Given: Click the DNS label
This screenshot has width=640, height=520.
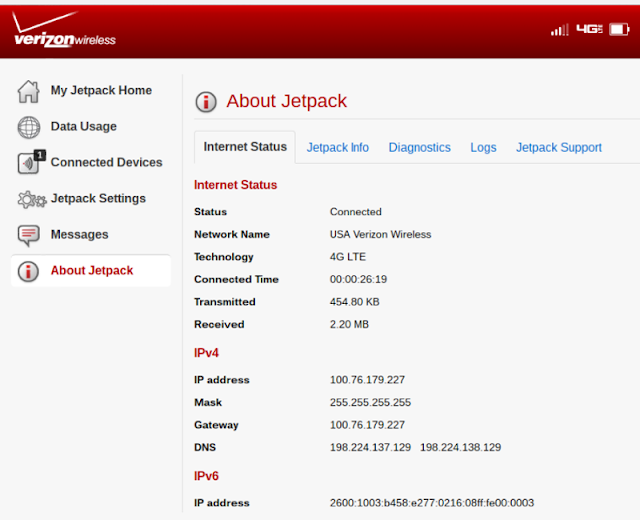Looking at the screenshot, I should tap(205, 447).
